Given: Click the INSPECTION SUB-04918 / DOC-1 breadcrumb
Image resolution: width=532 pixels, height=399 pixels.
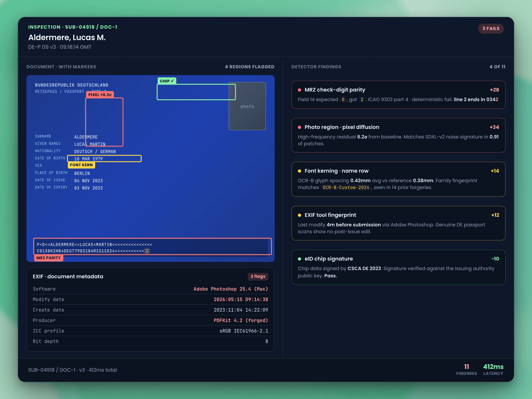Looking at the screenshot, I should coord(73,27).
